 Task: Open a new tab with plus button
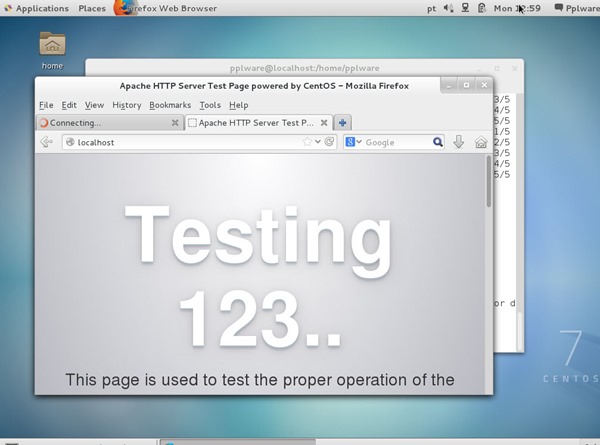343,122
